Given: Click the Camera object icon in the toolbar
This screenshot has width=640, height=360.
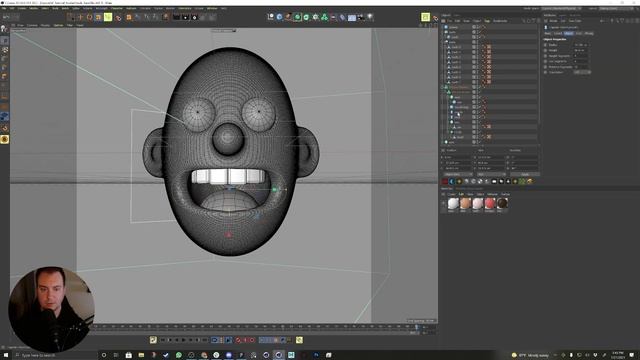Looking at the screenshot, I should tap(360, 17).
